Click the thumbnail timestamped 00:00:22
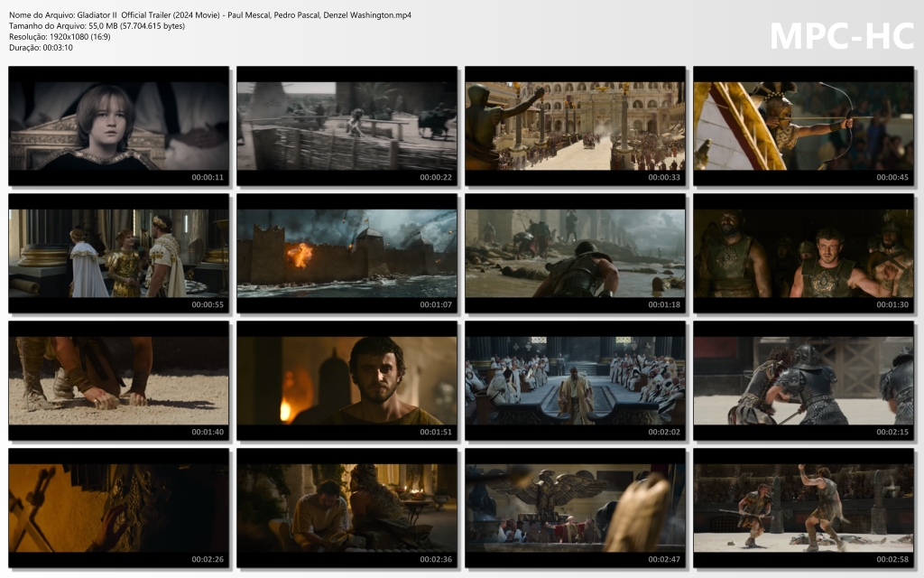Screen dimensions: 924x578 (x=347, y=126)
